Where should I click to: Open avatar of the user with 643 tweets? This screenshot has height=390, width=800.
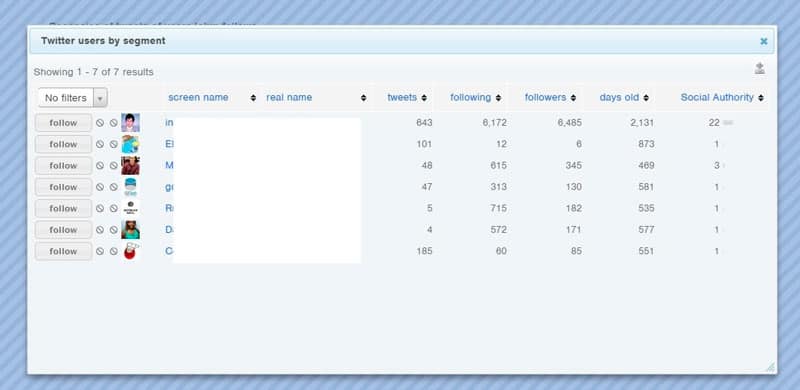click(131, 123)
